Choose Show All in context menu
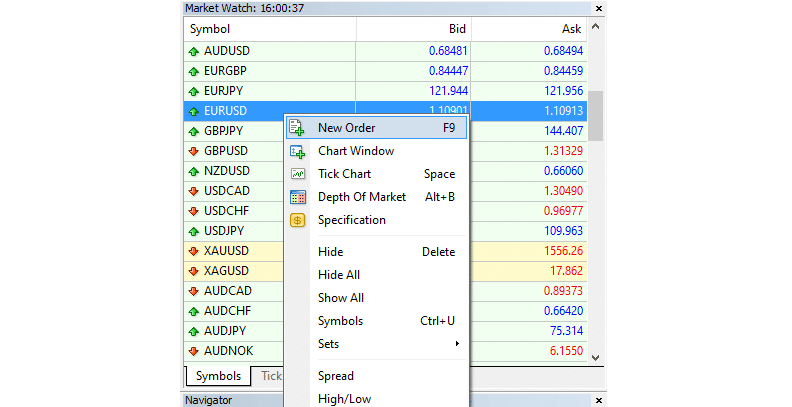792x407 pixels. 341,298
